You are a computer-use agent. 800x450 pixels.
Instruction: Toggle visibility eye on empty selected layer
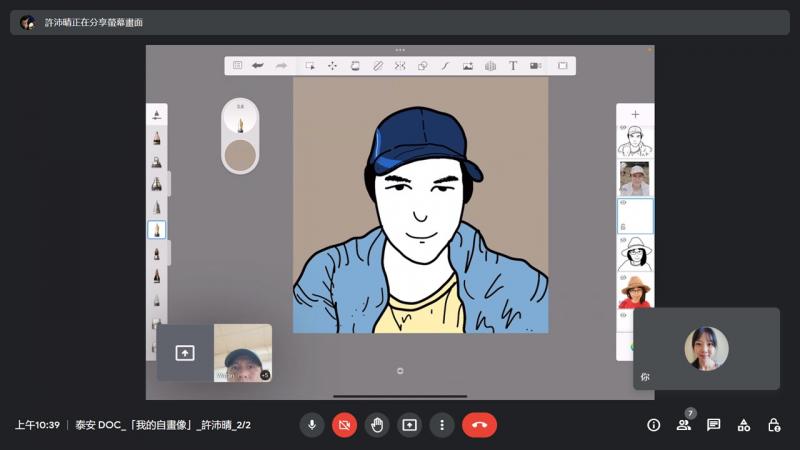click(x=623, y=203)
